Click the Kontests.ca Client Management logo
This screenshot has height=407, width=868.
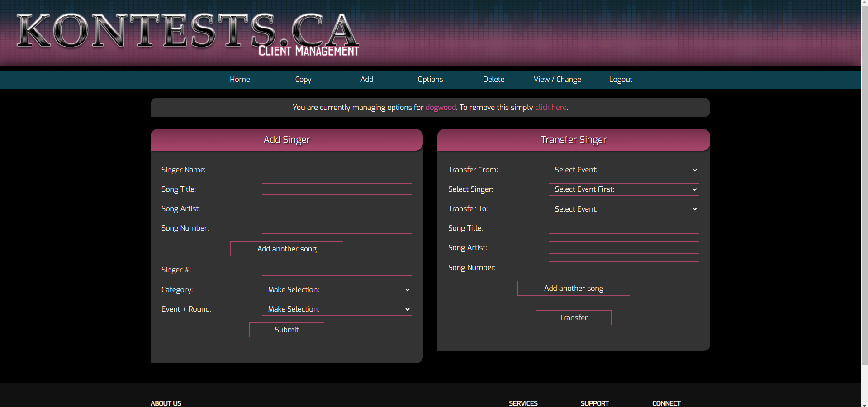pos(188,34)
